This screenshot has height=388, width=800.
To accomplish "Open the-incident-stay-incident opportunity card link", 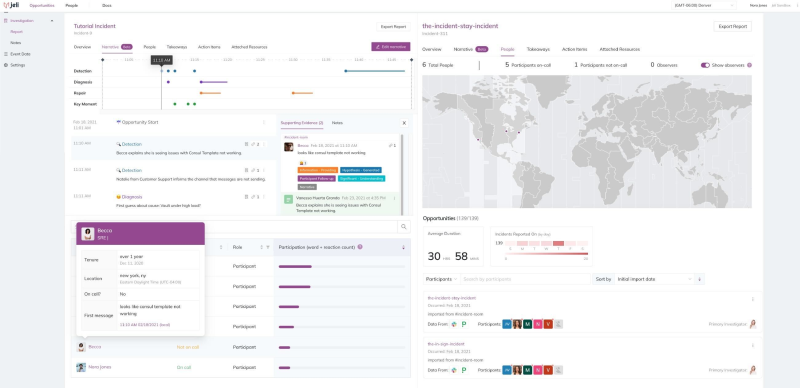I will (x=452, y=298).
